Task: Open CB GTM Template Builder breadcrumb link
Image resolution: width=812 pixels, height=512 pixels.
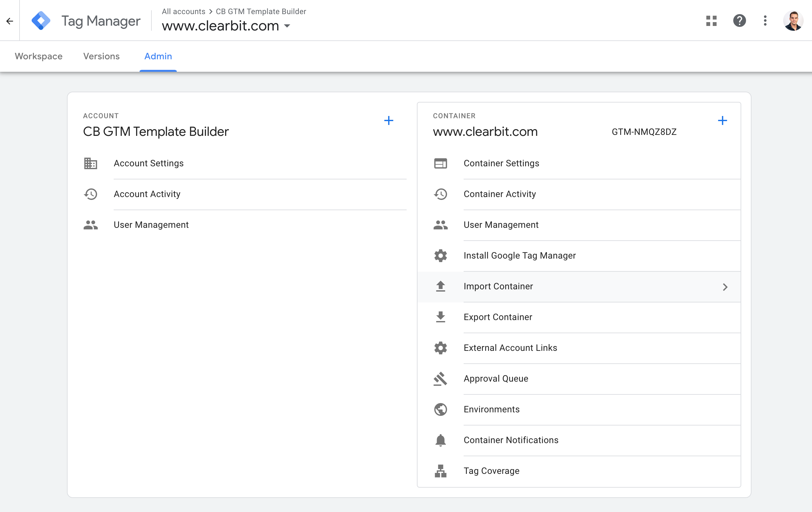Action: tap(261, 11)
